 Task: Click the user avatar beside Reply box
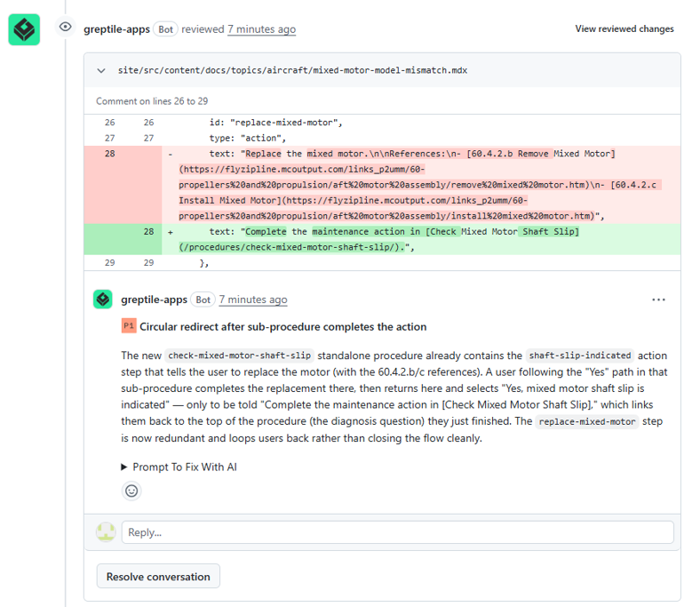point(107,532)
